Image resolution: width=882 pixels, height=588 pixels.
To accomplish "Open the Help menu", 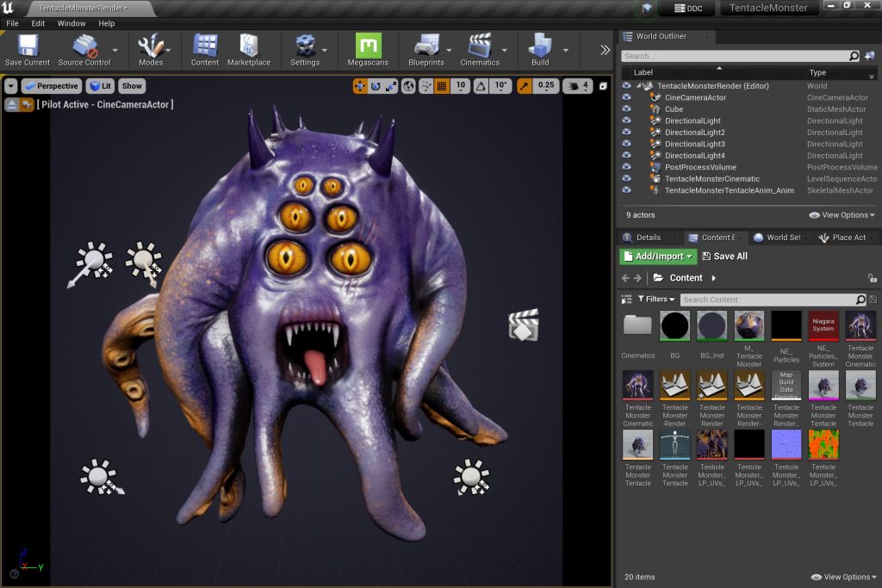I will tap(106, 23).
